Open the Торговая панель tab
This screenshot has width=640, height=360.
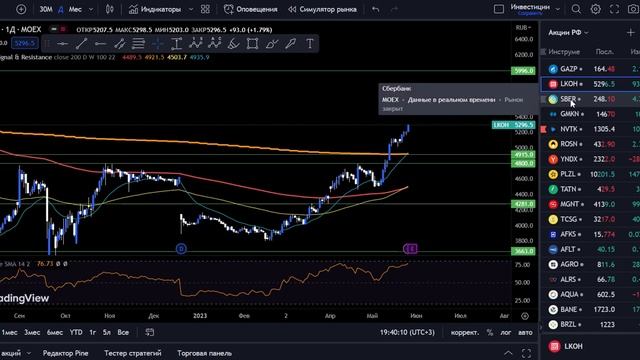[x=204, y=353]
